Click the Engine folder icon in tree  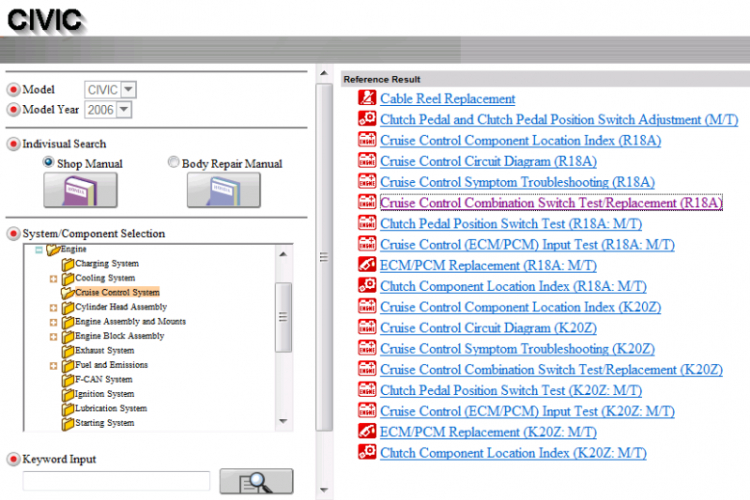(53, 249)
